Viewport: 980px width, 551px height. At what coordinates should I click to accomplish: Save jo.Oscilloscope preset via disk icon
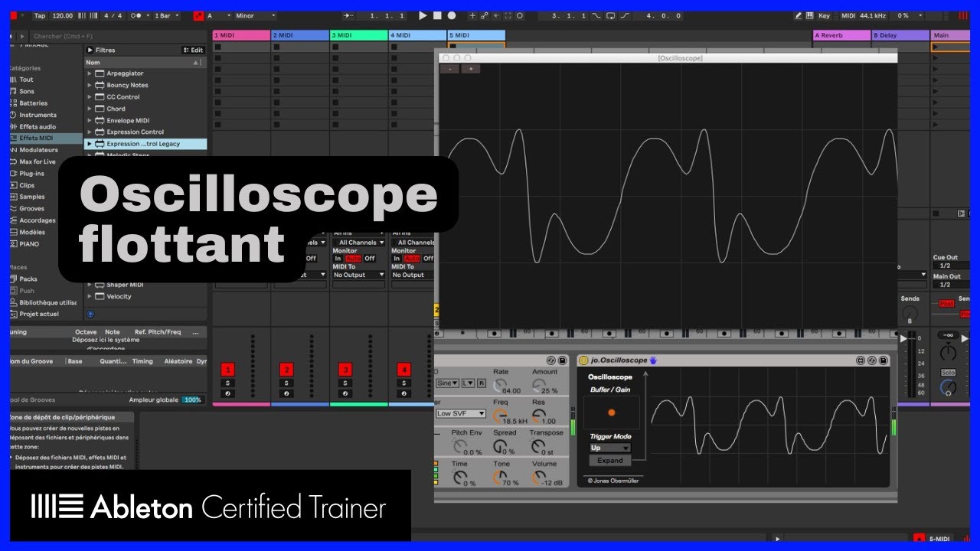tap(884, 360)
